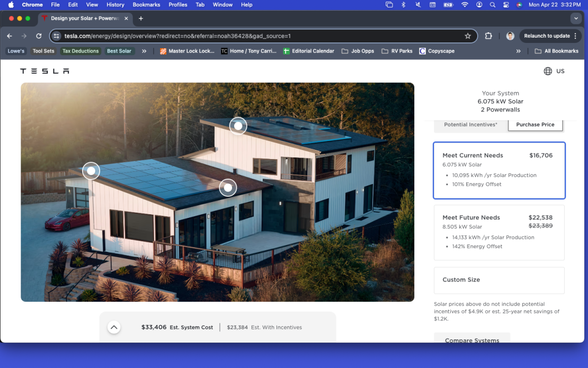Click the muted volume menu bar icon

point(418,5)
